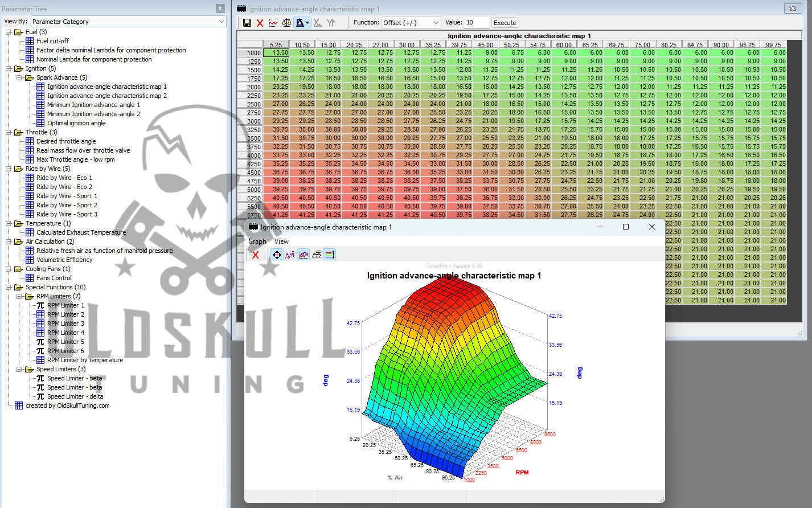Collapse the Ignition category
This screenshot has width=812, height=508.
pyautogui.click(x=9, y=68)
